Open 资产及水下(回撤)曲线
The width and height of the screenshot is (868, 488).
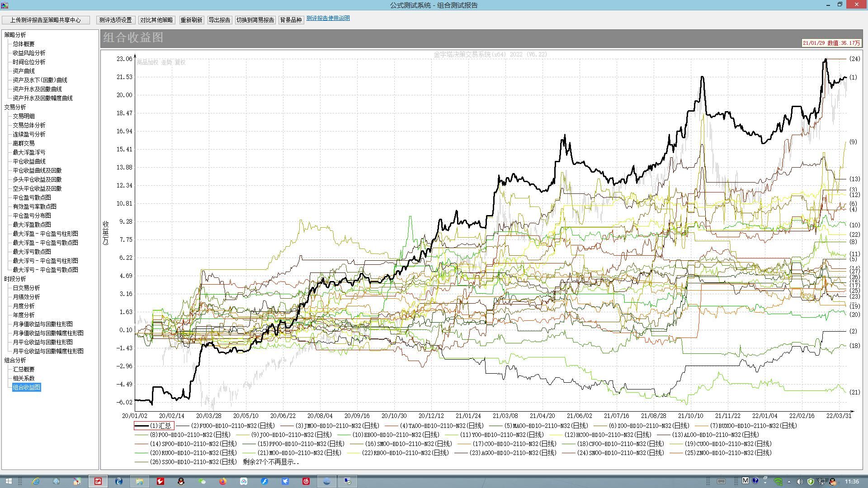coord(40,80)
